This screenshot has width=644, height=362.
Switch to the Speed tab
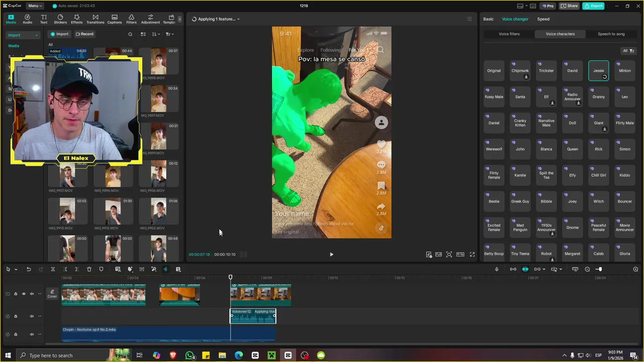543,19
